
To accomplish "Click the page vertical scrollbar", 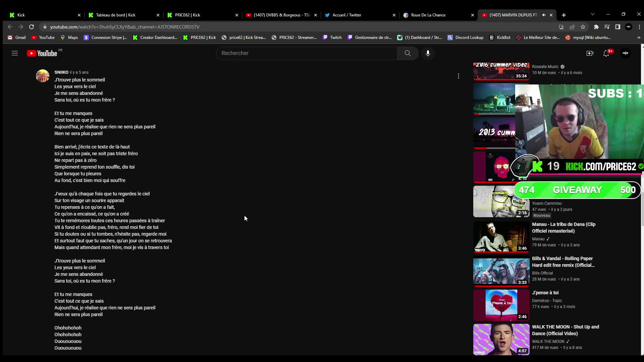I will click(642, 199).
